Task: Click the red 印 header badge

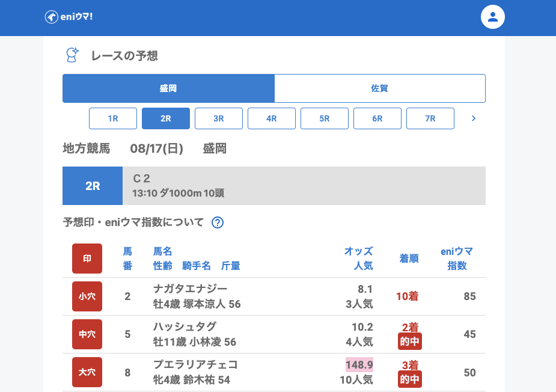Action: pos(87,259)
